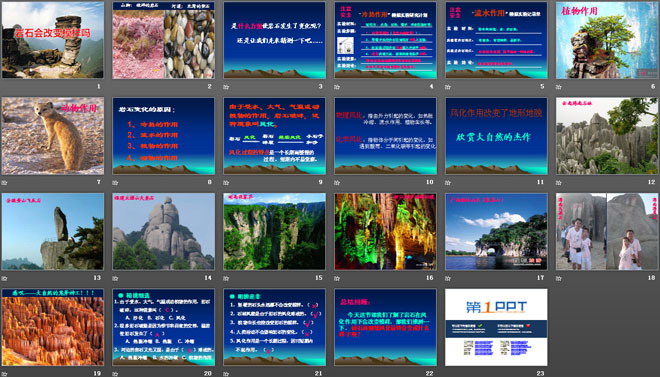Click slide number label 2
Viewport: 660px width, 377px height.
[x=210, y=87]
